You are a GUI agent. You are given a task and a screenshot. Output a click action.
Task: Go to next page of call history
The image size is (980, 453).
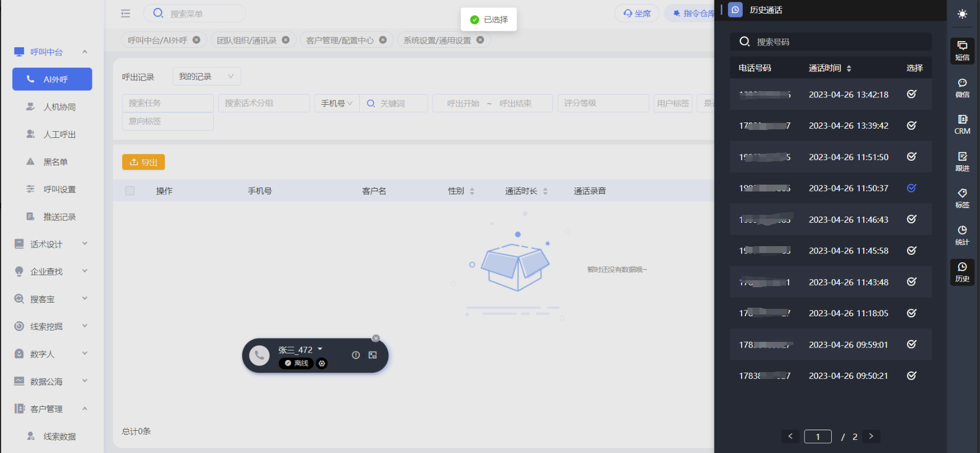pyautogui.click(x=871, y=436)
